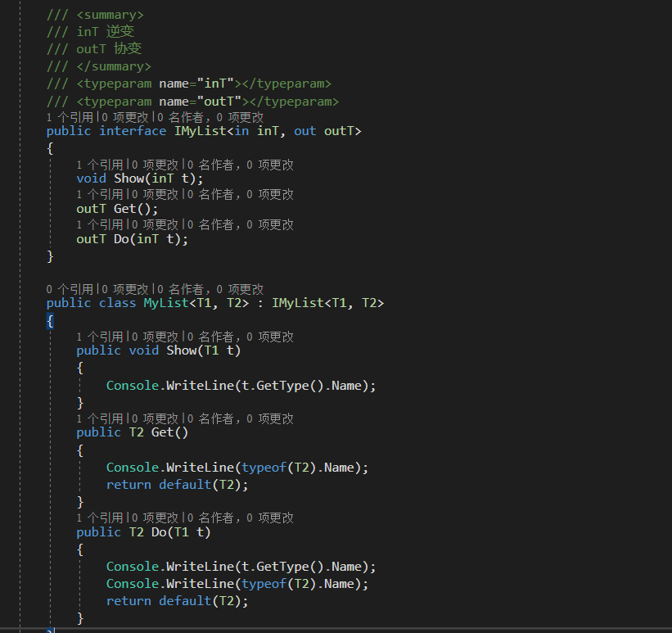Click 'Show' in 'void Show(inT t);'
The image size is (672, 633).
click(x=129, y=179)
